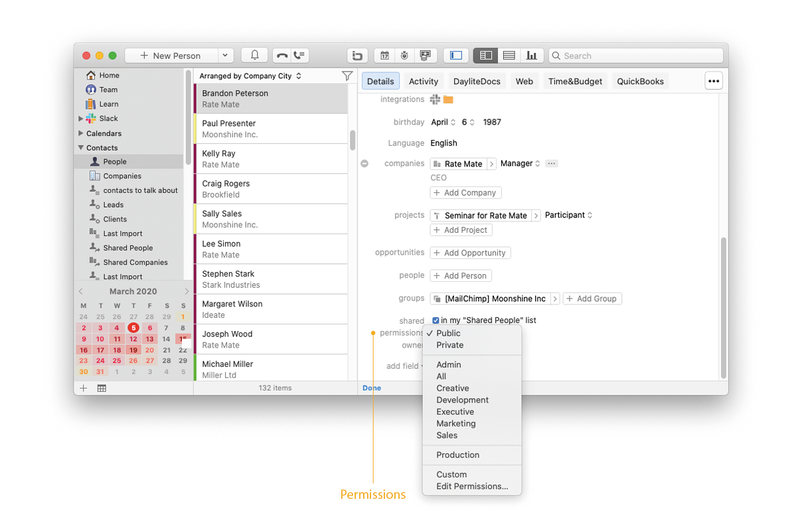Adjust the birthday day 6 stepper
The width and height of the screenshot is (792, 532).
coord(472,122)
